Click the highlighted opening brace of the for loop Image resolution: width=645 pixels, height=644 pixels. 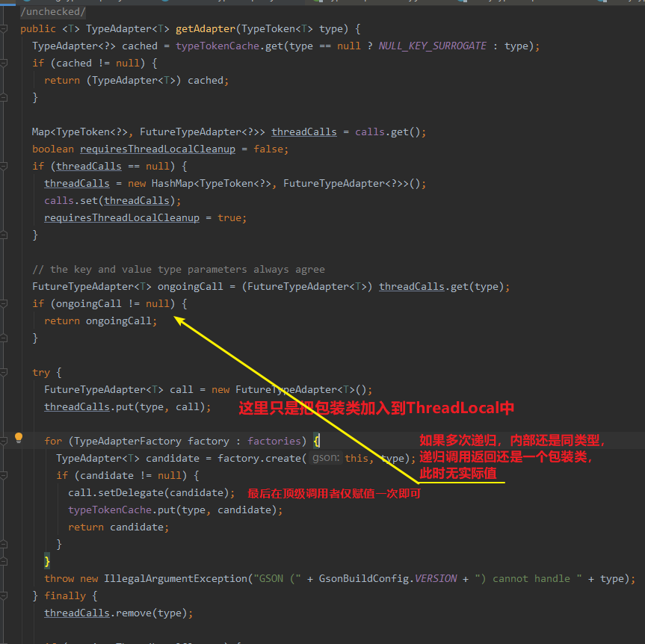pos(316,442)
